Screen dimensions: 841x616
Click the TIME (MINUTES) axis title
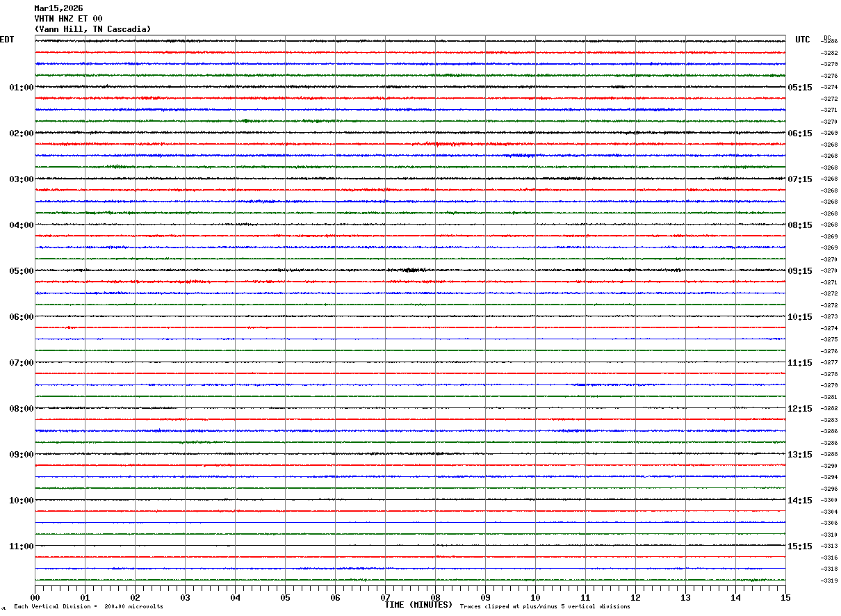(x=418, y=605)
